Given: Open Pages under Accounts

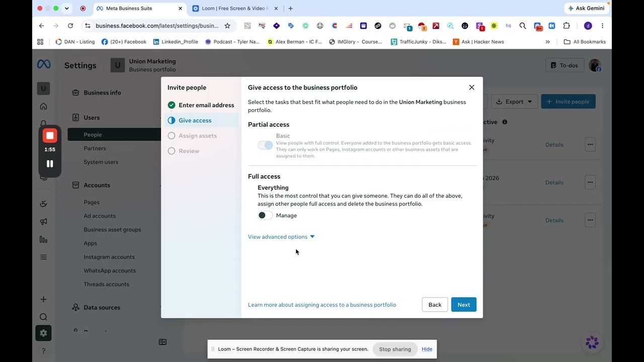Looking at the screenshot, I should tap(92, 202).
